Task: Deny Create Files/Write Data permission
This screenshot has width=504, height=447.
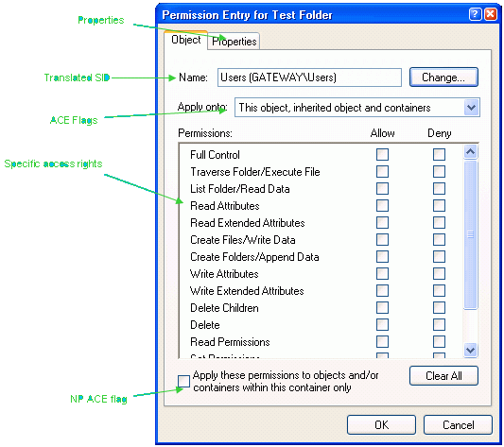Action: (439, 239)
